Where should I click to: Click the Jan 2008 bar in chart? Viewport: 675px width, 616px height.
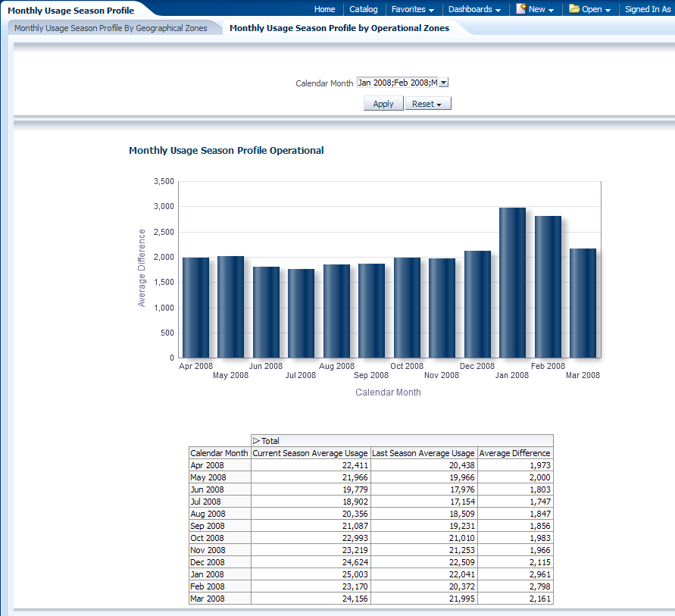[x=512, y=283]
